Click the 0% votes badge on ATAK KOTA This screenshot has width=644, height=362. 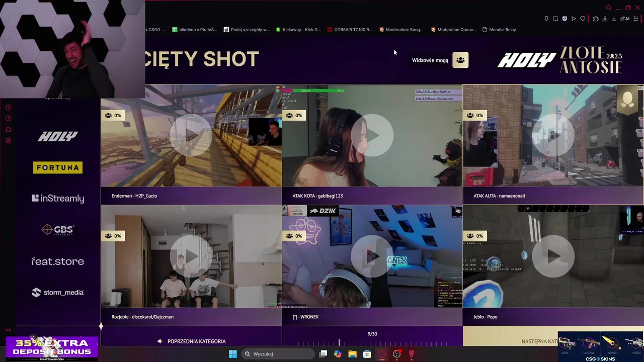(x=294, y=115)
